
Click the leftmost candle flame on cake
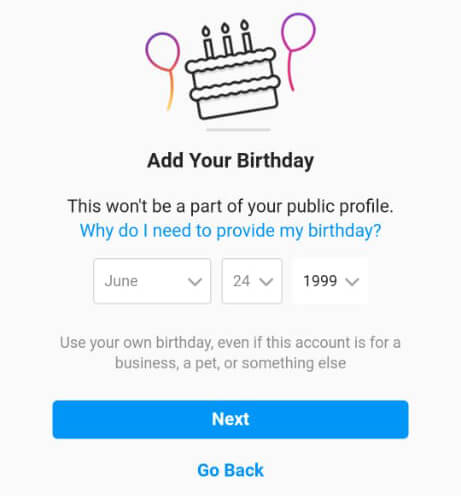tap(206, 31)
